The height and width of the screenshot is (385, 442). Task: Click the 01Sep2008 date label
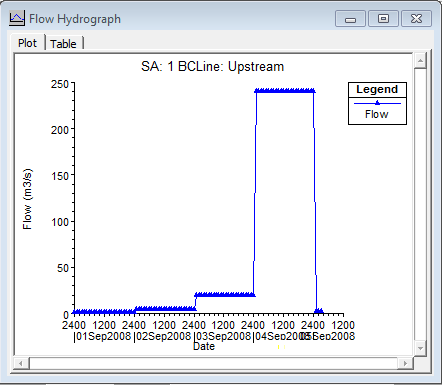tap(103, 336)
